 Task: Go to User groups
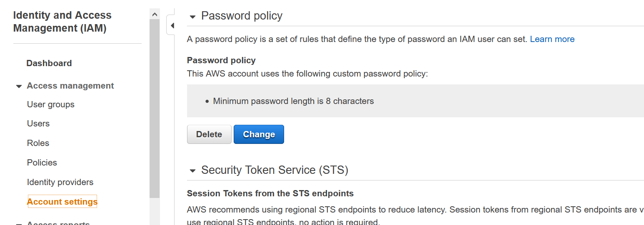pos(51,104)
